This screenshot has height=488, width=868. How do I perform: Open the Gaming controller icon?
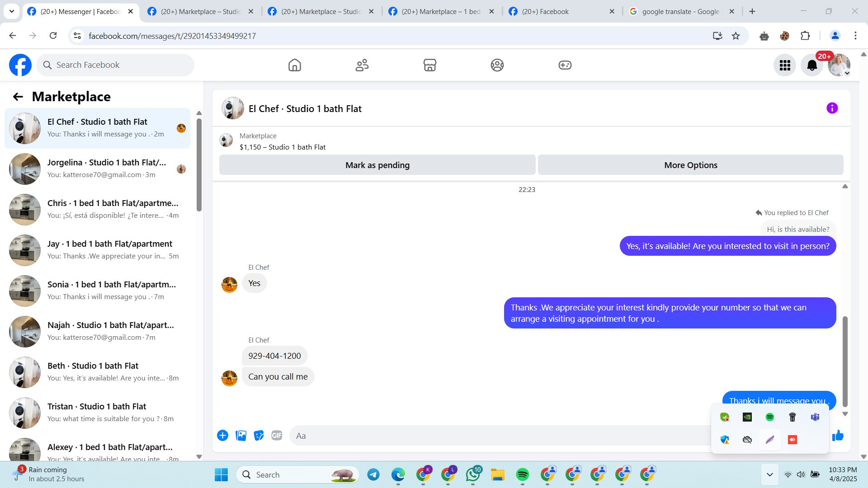pyautogui.click(x=565, y=65)
